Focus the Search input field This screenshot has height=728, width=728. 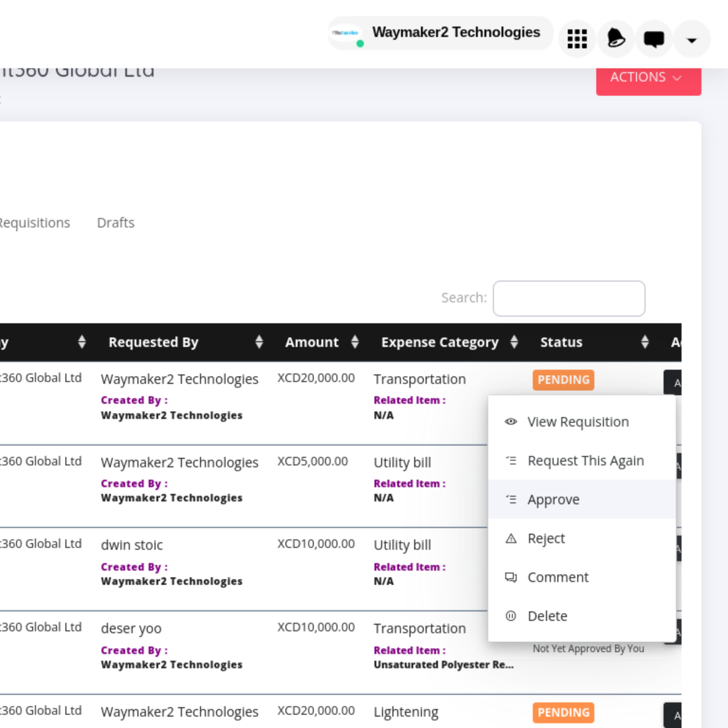[x=569, y=299]
